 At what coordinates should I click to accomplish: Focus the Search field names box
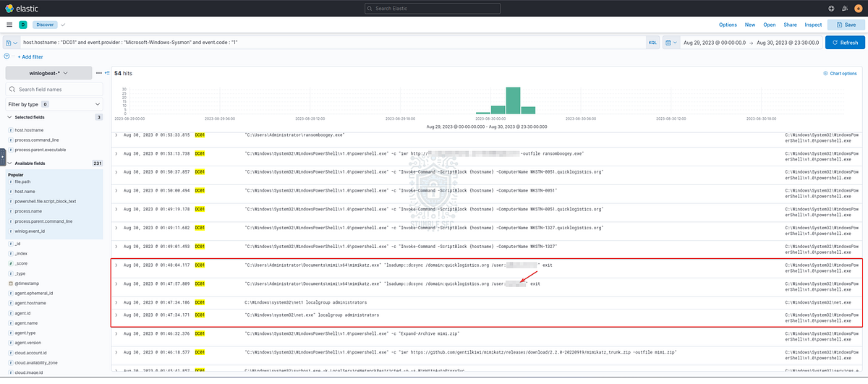click(x=54, y=89)
